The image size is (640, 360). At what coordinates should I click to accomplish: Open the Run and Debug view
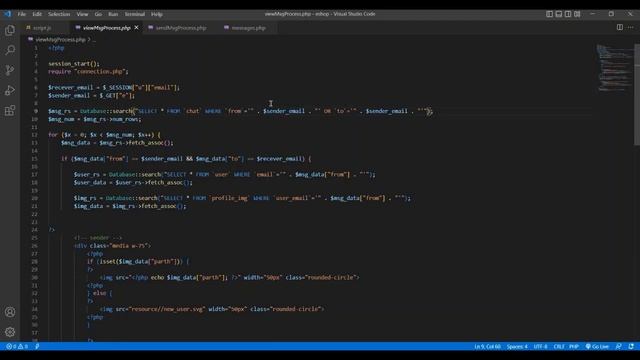tap(10, 90)
